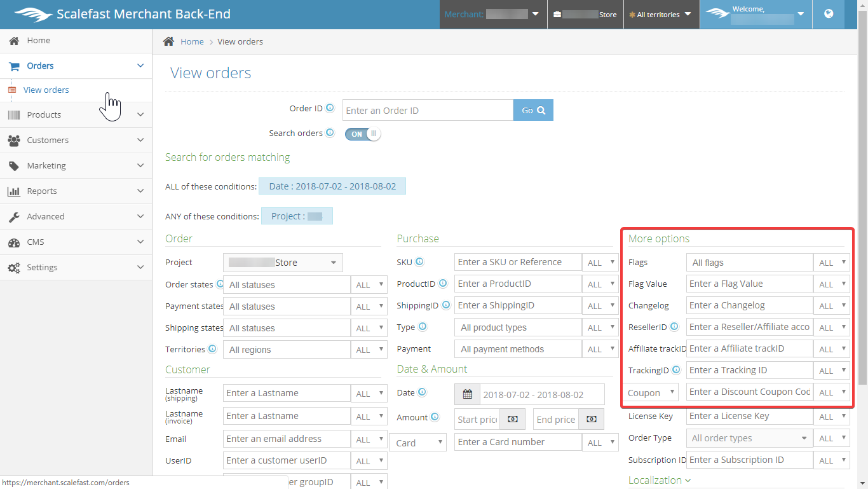Click info icon next to Territories label
Image resolution: width=868 pixels, height=489 pixels.
click(212, 348)
